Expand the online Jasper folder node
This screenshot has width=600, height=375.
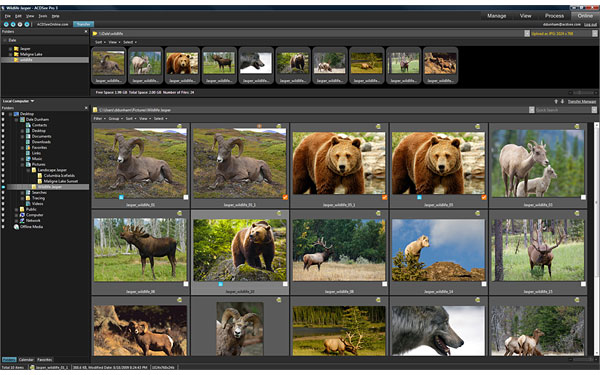10,49
